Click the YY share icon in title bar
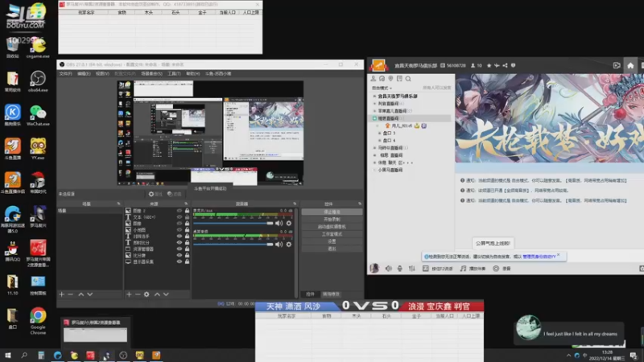Image resolution: width=644 pixels, height=362 pixels. coord(505,65)
